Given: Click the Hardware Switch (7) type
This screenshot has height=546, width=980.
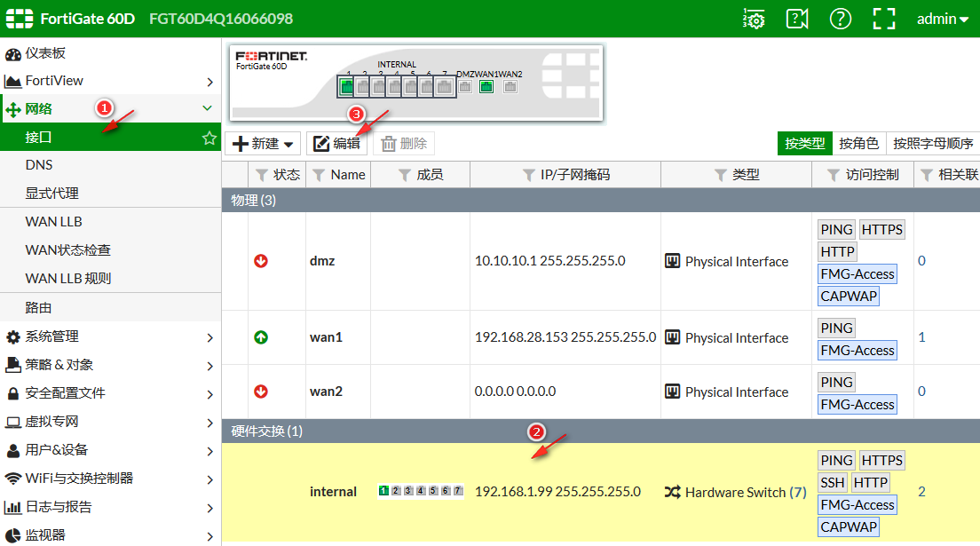Looking at the screenshot, I should click(736, 492).
